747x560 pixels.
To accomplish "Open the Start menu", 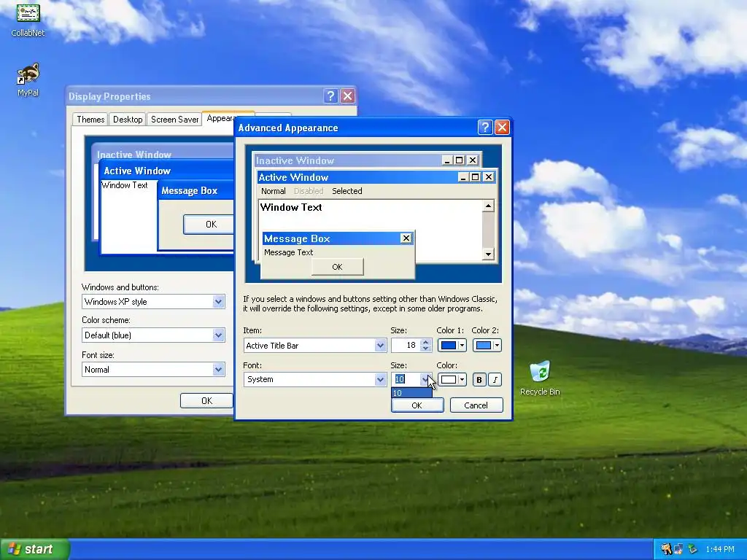I will click(x=35, y=549).
